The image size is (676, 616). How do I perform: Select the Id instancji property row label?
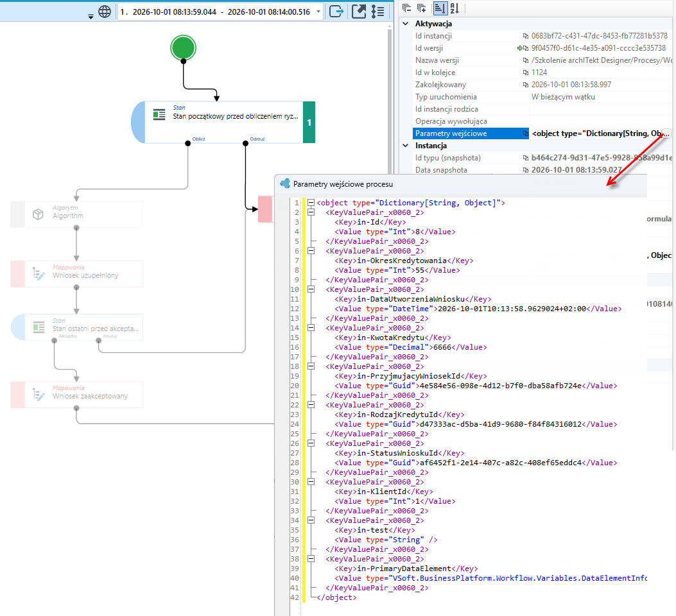coord(434,36)
